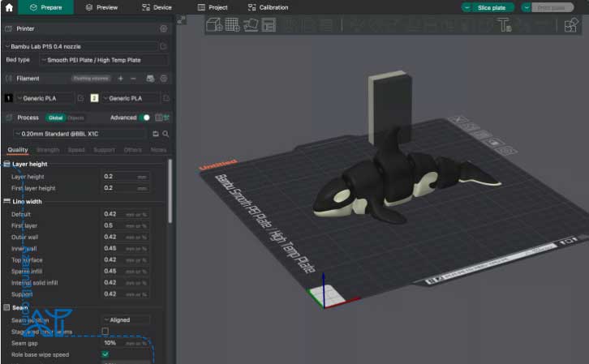Click the Home icon in top bar
The width and height of the screenshot is (589, 364).
(10, 7)
